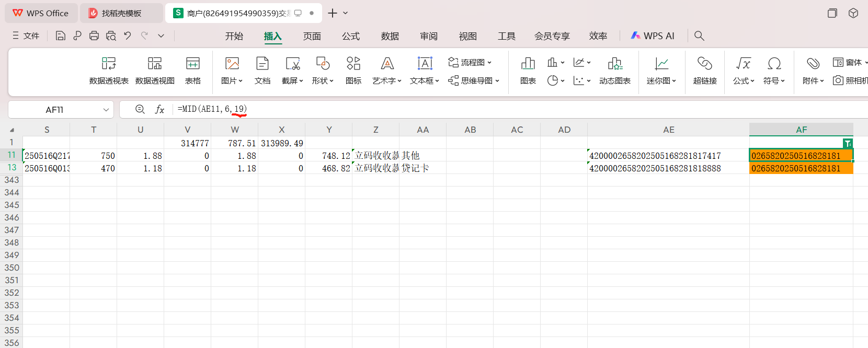Click the 动态图表 dynamic chart icon

point(614,70)
